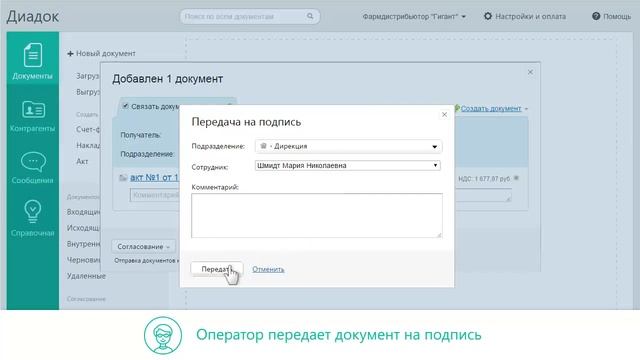Viewport: 640px width, 360px height.
Task: Open the Контрагенты sidebar section
Action: point(33,116)
